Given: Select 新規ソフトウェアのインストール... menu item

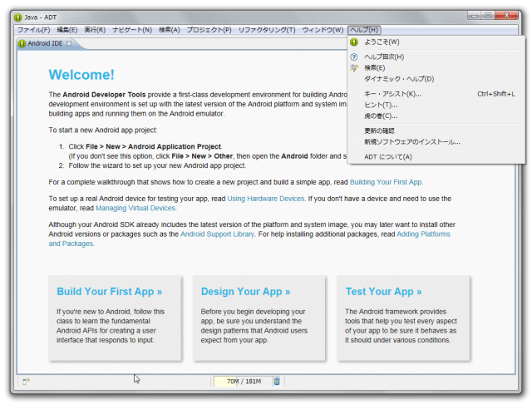Looking at the screenshot, I should tap(436, 142).
